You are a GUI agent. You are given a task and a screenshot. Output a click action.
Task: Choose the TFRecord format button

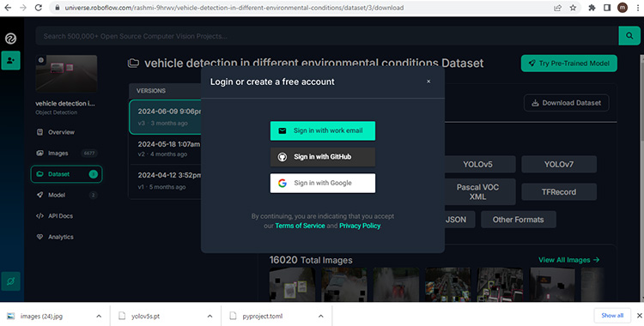point(559,192)
